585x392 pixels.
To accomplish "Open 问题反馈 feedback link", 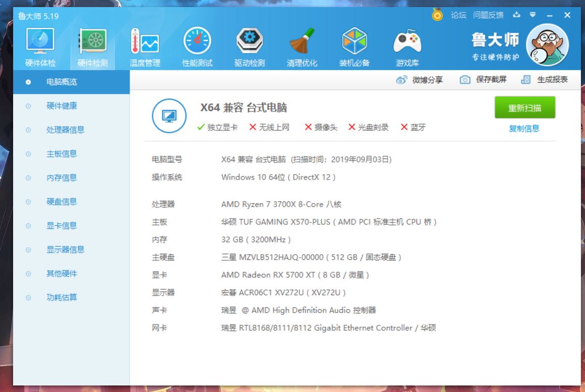I will coord(488,15).
